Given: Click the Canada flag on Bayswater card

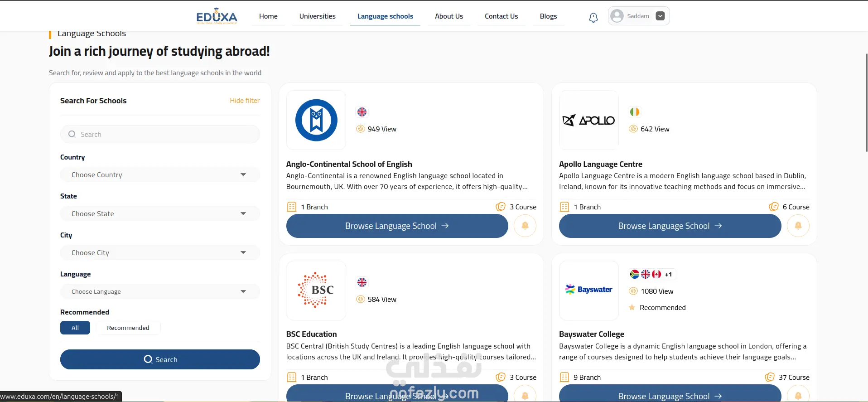Looking at the screenshot, I should pos(656,274).
